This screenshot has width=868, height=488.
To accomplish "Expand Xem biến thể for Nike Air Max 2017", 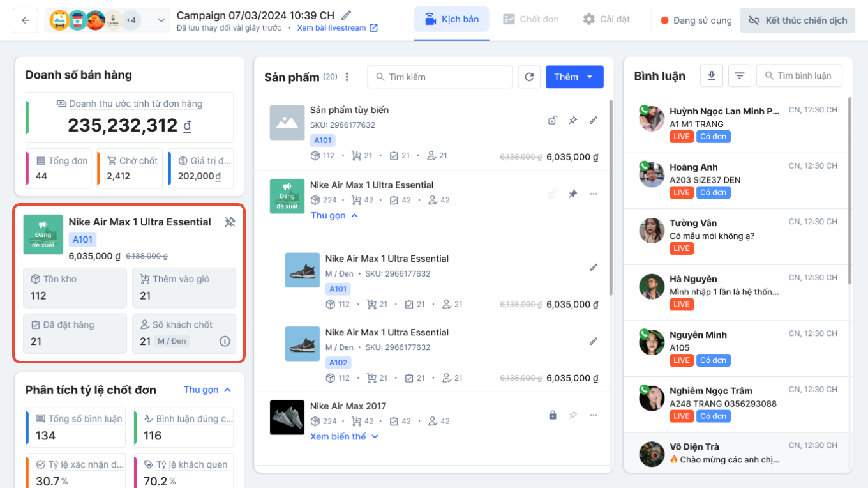I will [345, 436].
